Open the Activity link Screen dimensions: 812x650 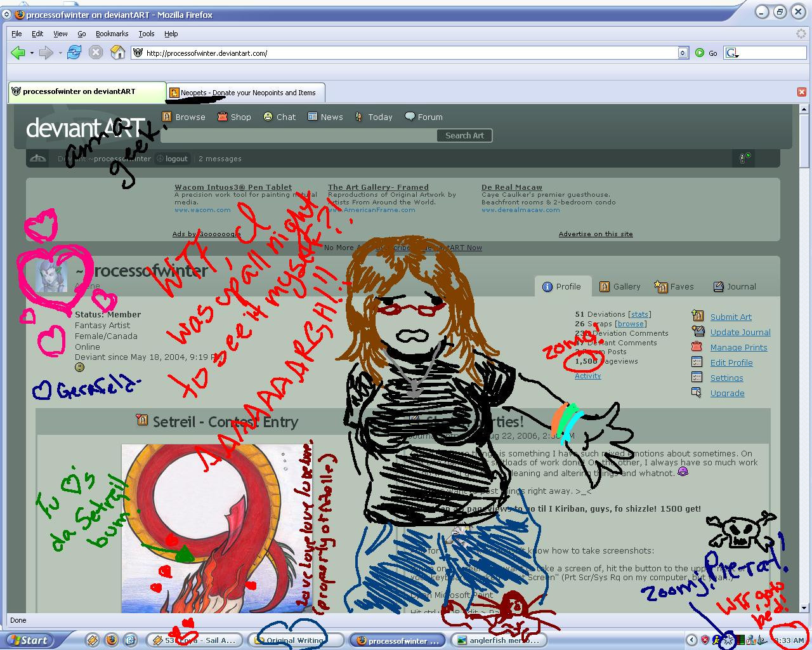click(x=587, y=376)
